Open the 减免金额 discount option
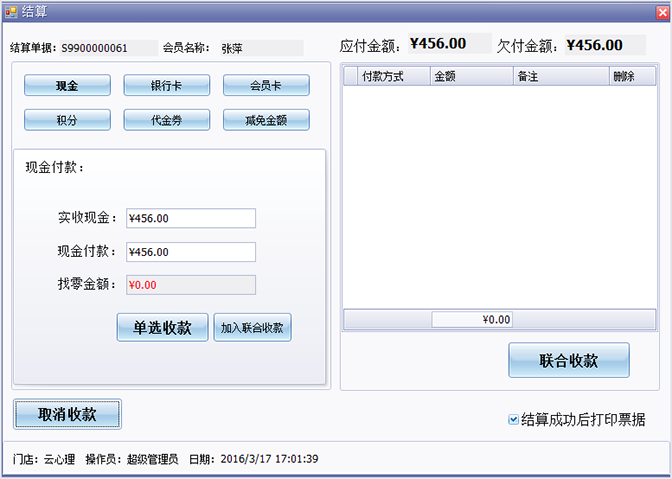 [266, 120]
